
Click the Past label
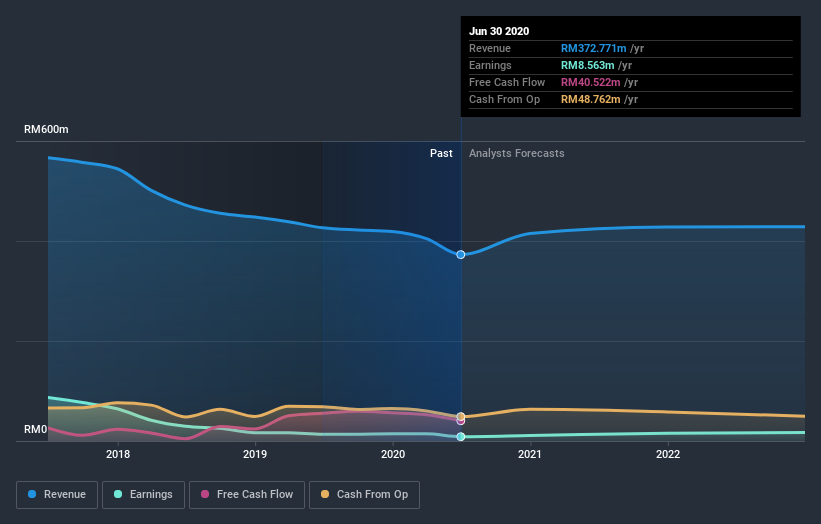(x=441, y=153)
